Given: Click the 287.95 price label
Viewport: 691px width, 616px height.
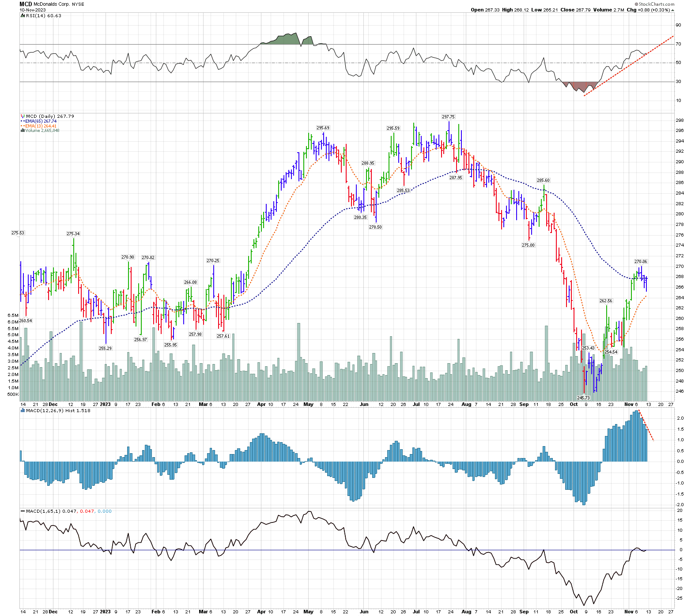Looking at the screenshot, I should 456,178.
